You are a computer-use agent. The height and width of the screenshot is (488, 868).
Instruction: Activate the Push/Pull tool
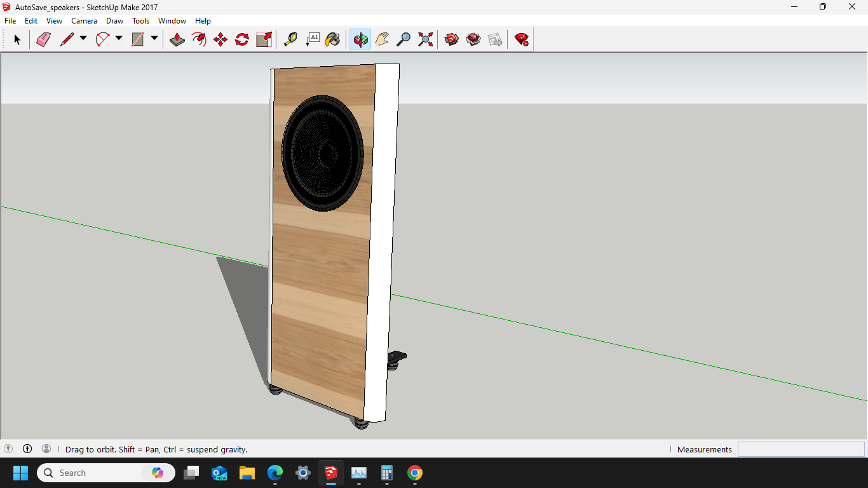point(177,39)
